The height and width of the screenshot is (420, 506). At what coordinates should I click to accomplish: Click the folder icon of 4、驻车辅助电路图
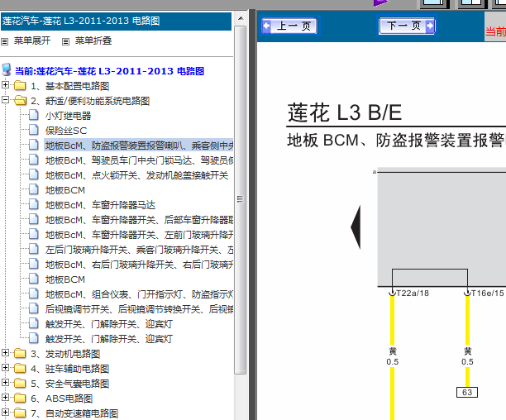pos(20,368)
